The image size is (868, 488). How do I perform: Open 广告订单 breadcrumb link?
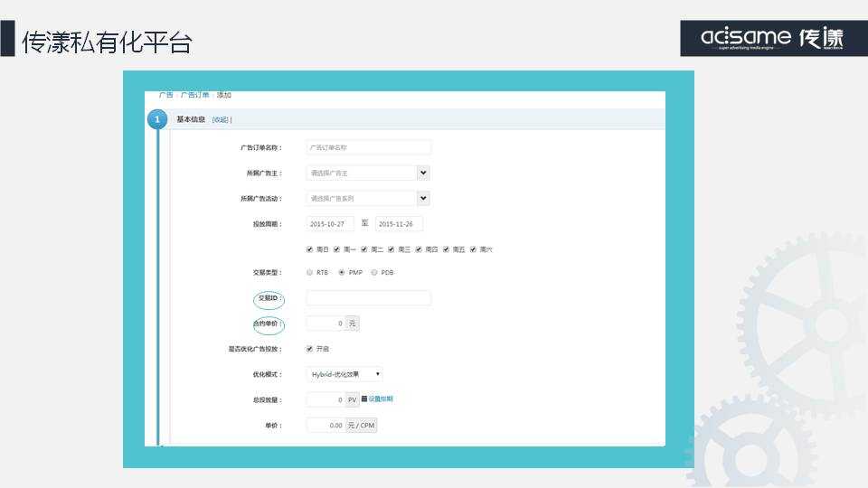[194, 95]
